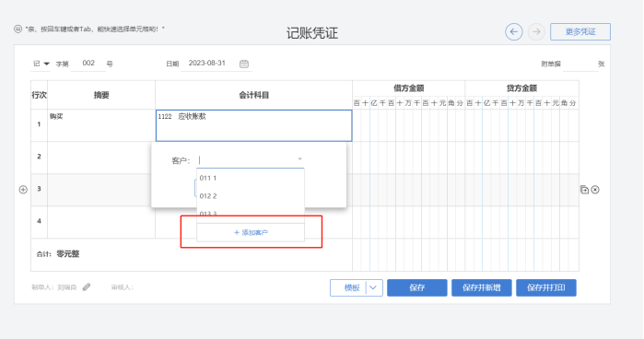Click the 摘要 column header
The image size is (644, 339).
click(x=101, y=95)
